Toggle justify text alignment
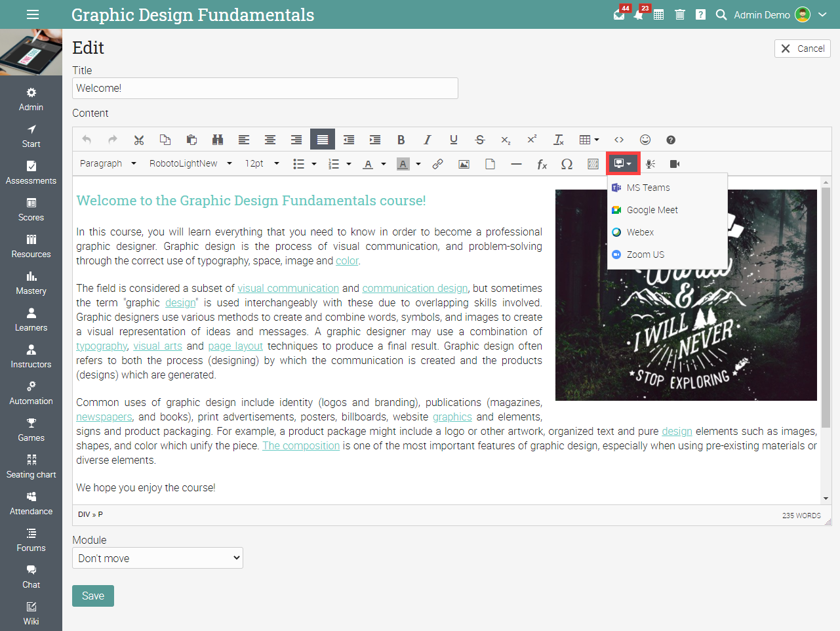The width and height of the screenshot is (840, 631). click(x=322, y=140)
